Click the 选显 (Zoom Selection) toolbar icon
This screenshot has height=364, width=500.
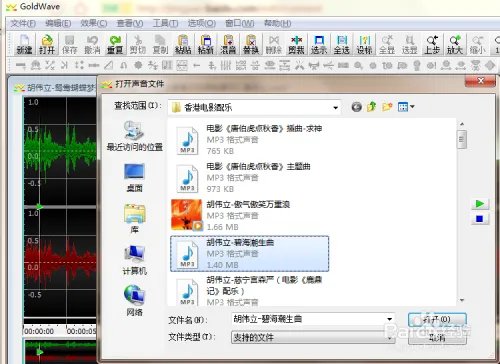point(410,44)
